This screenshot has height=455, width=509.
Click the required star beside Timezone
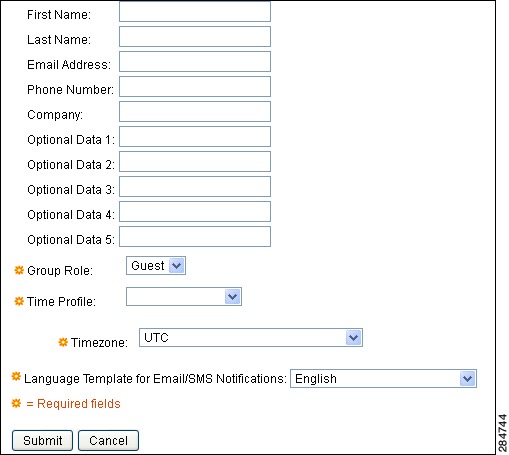[x=63, y=342]
